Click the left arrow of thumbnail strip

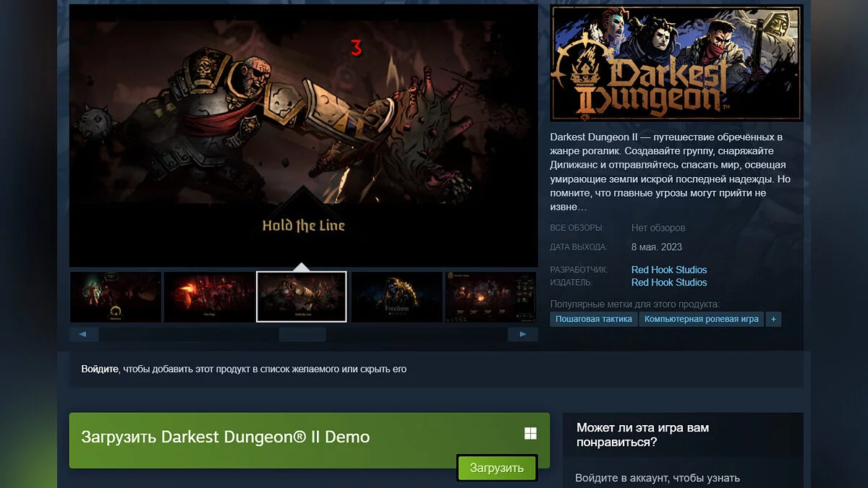84,334
